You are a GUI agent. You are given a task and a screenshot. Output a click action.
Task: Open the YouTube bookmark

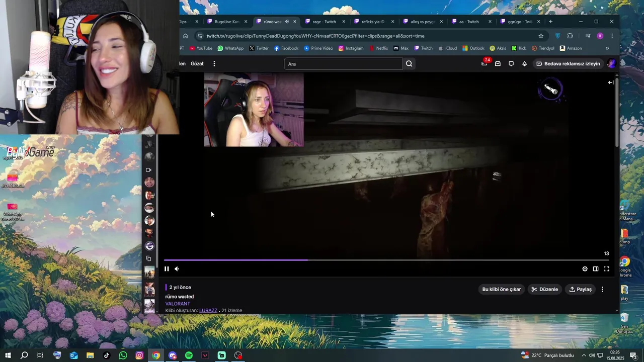pyautogui.click(x=201, y=48)
